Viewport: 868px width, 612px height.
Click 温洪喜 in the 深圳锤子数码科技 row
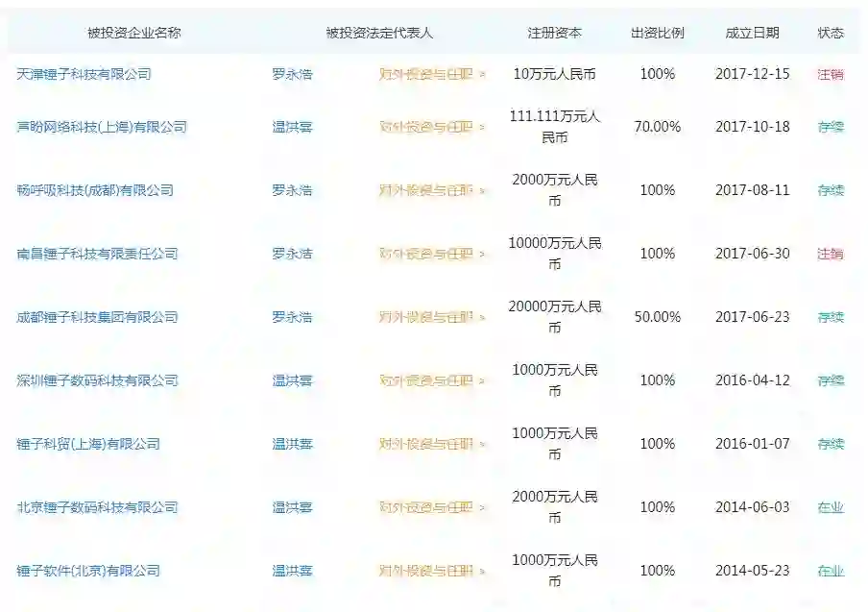tap(292, 380)
